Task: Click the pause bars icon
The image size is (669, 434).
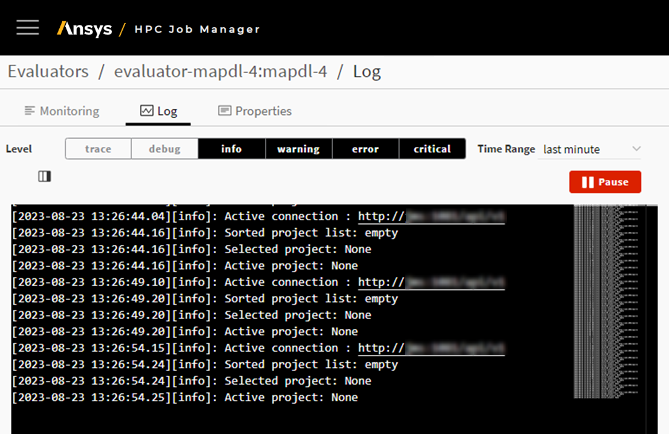Action: point(588,182)
